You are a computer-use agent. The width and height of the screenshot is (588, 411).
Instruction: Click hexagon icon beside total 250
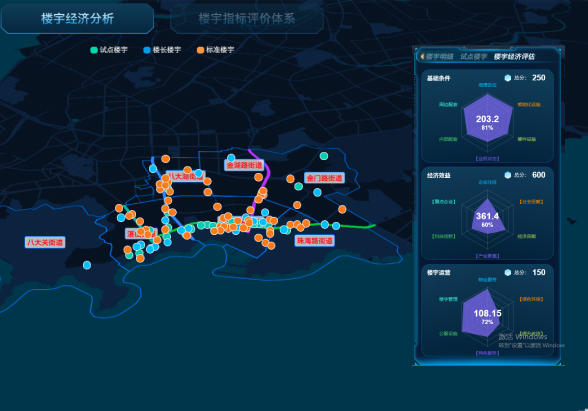click(508, 78)
